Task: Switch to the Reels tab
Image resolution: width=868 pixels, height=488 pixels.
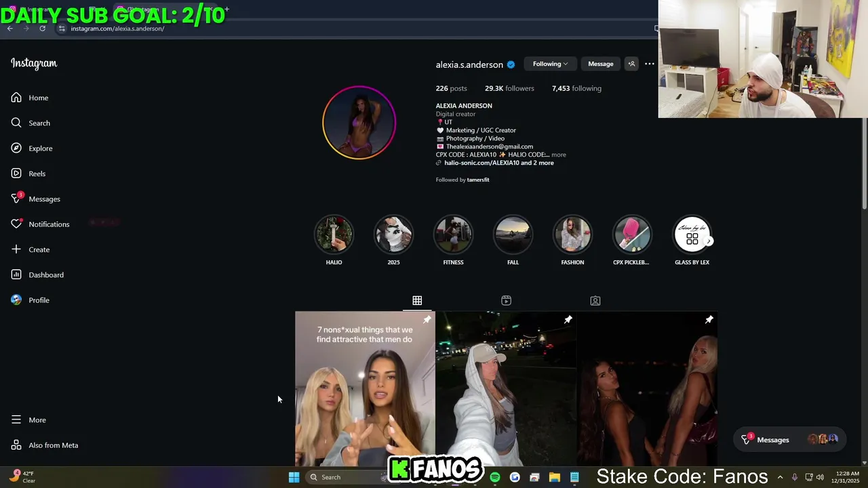Action: pyautogui.click(x=506, y=300)
